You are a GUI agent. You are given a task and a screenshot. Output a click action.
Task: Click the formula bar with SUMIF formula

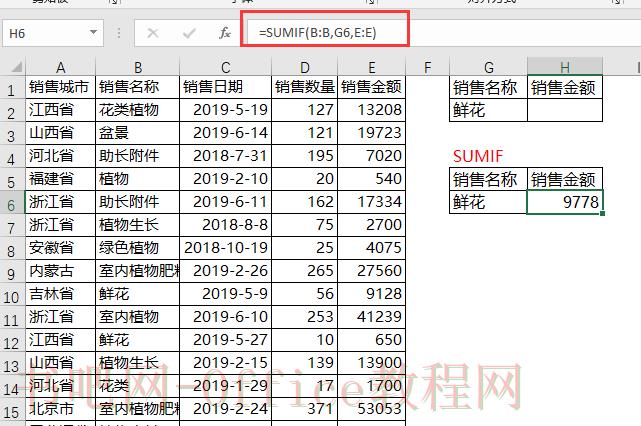tap(444, 32)
